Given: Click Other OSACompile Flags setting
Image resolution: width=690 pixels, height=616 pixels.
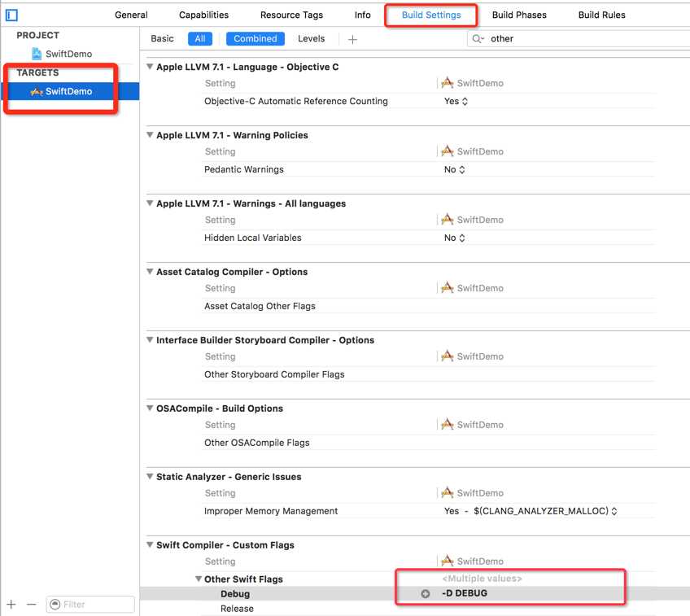Looking at the screenshot, I should 256,443.
